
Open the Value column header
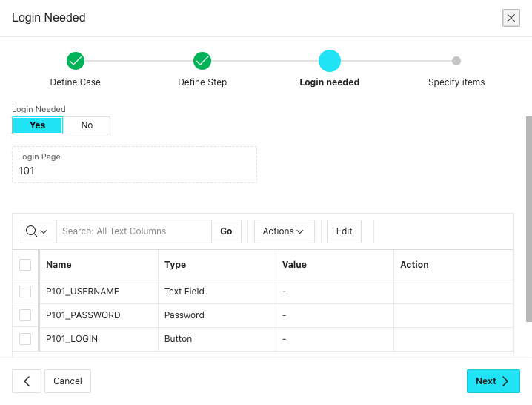tap(335, 265)
